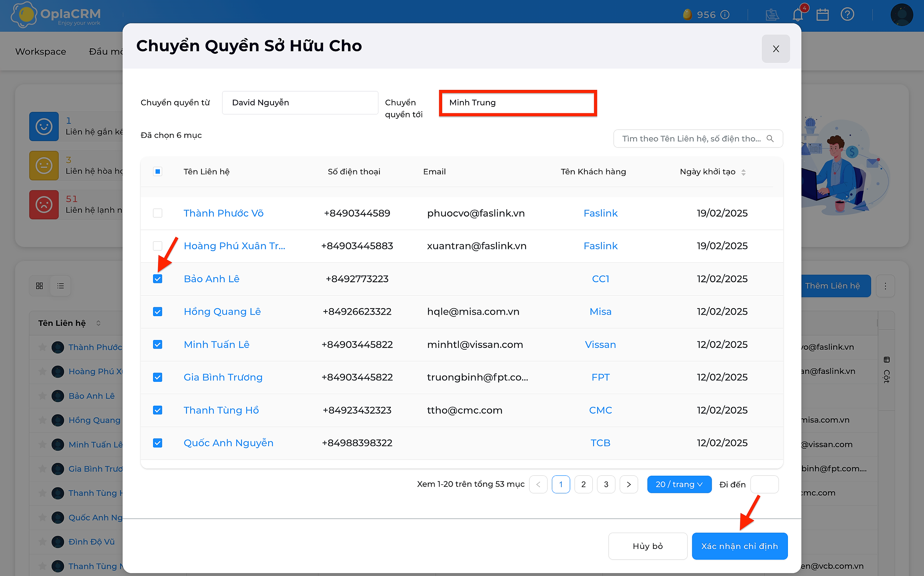The image size is (924, 576).
Task: Open the notifications bell icon
Action: (x=798, y=14)
